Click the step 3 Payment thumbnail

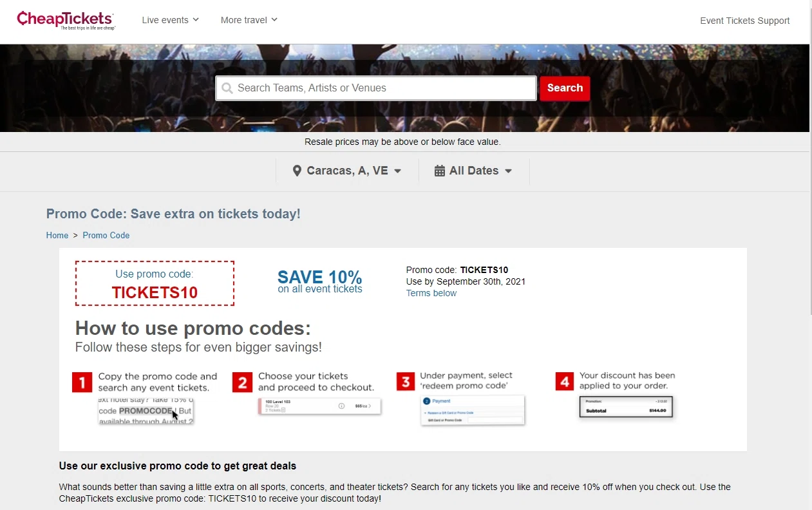tap(473, 410)
